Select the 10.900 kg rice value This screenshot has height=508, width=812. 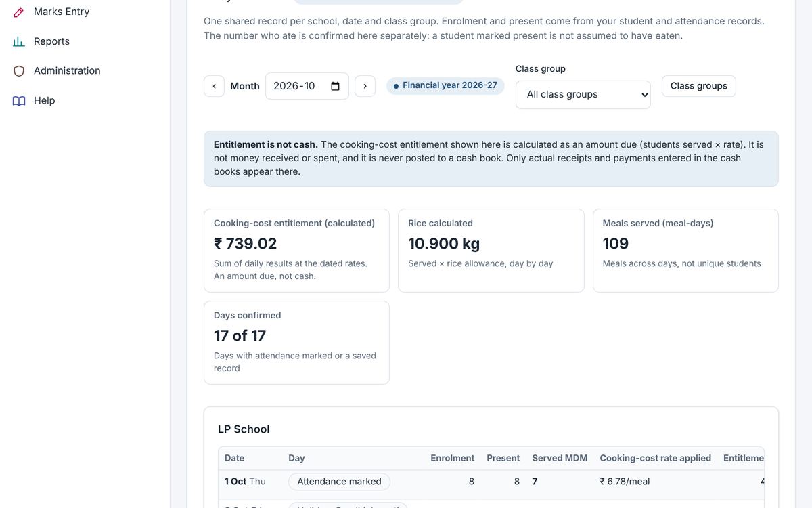coord(444,244)
